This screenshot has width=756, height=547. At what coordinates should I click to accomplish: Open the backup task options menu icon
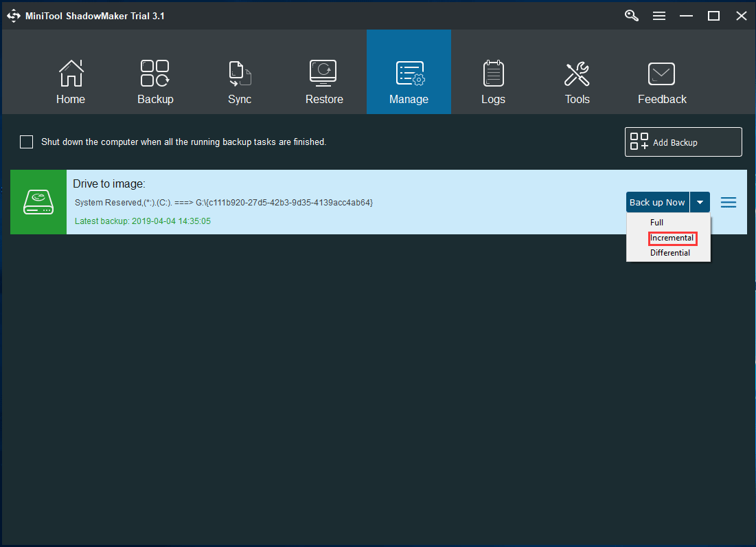(x=729, y=202)
